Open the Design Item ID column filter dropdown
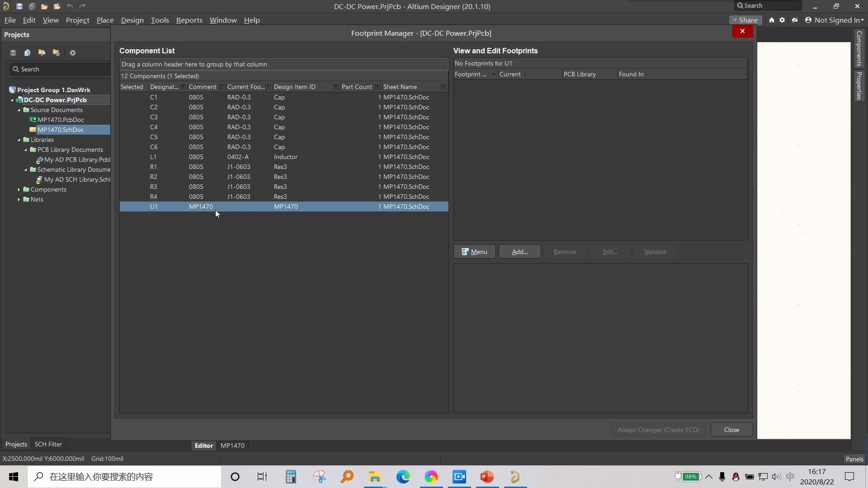The height and width of the screenshot is (488, 868). coord(336,87)
